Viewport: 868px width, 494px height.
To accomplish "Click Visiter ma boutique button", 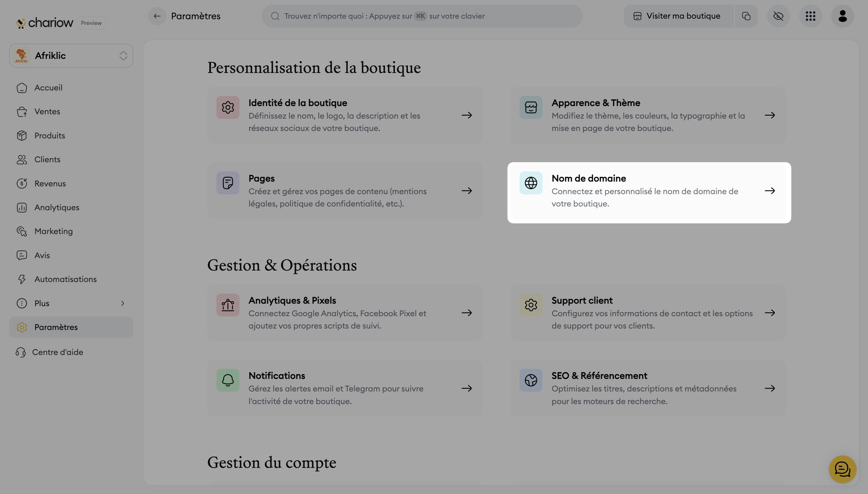I will pyautogui.click(x=678, y=16).
